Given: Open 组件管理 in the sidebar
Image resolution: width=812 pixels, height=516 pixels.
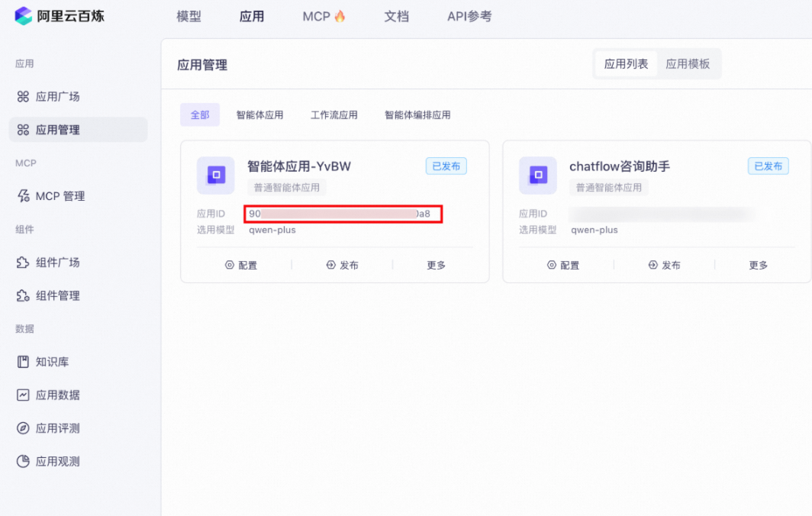Looking at the screenshot, I should pos(57,296).
